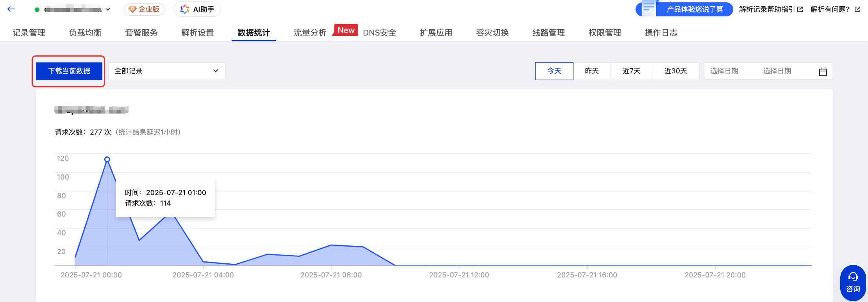This screenshot has height=302, width=868.
Task: Show the 近7天 statistics
Action: (631, 71)
